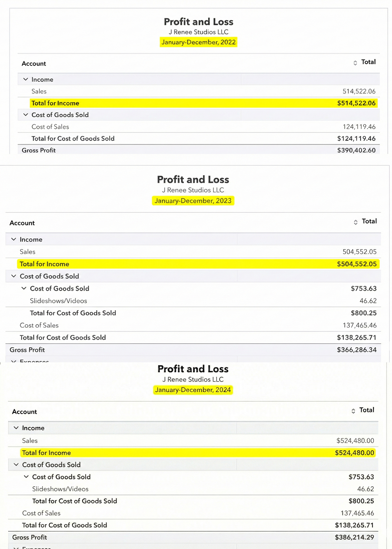Click the sort arrows beside Total in the 2022 report
Image resolution: width=392 pixels, height=549 pixels.
[x=355, y=63]
